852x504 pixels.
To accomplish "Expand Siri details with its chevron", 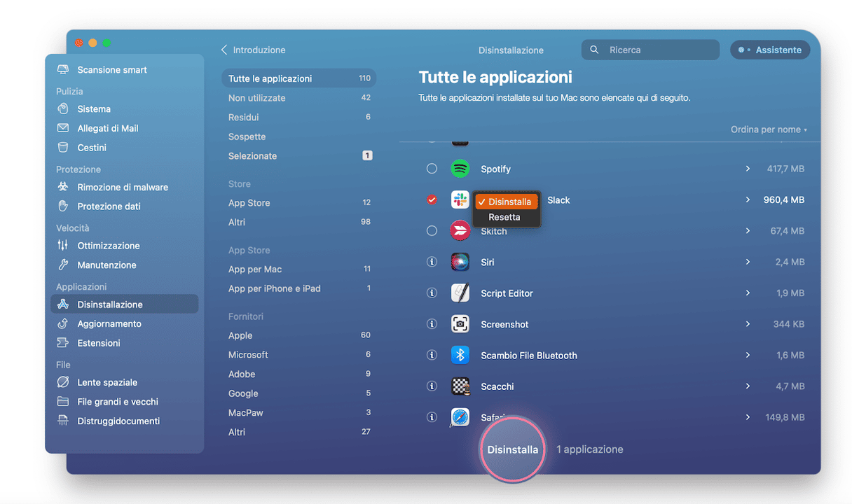I will [748, 262].
